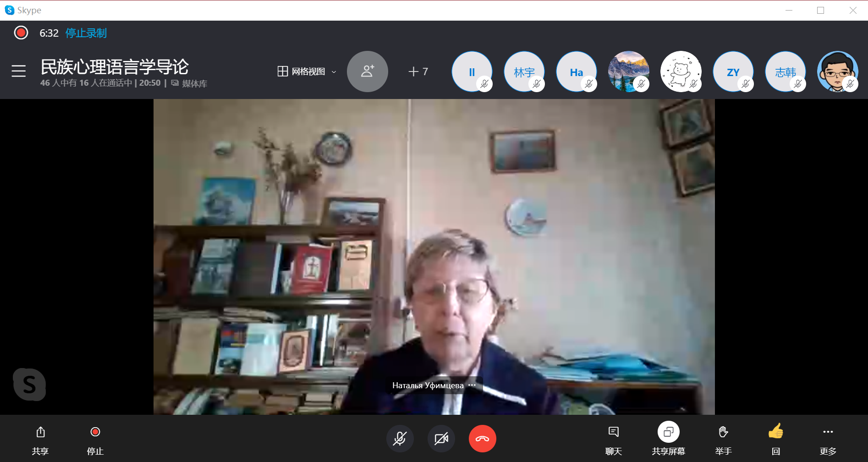Toggle the camera video button
The image size is (868, 462).
441,439
